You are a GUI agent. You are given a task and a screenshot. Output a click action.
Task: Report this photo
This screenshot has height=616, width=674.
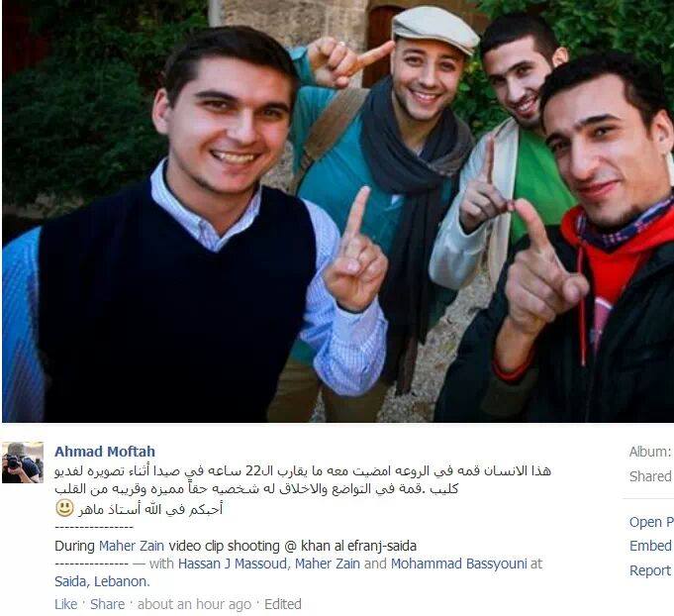650,570
